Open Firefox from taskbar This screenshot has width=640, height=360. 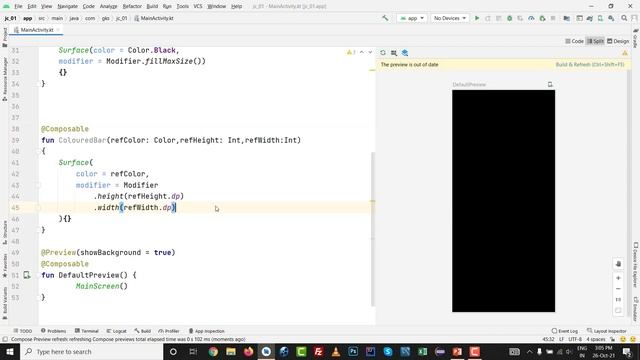[x=248, y=351]
